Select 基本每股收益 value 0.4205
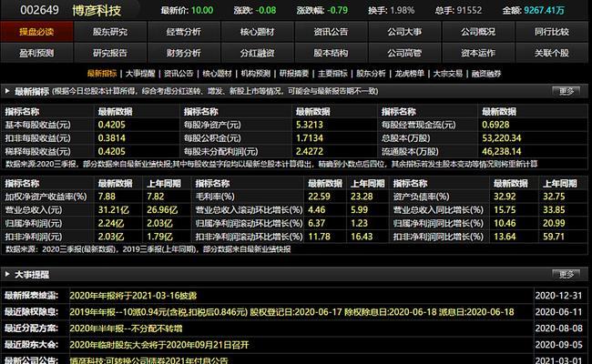 (112, 125)
